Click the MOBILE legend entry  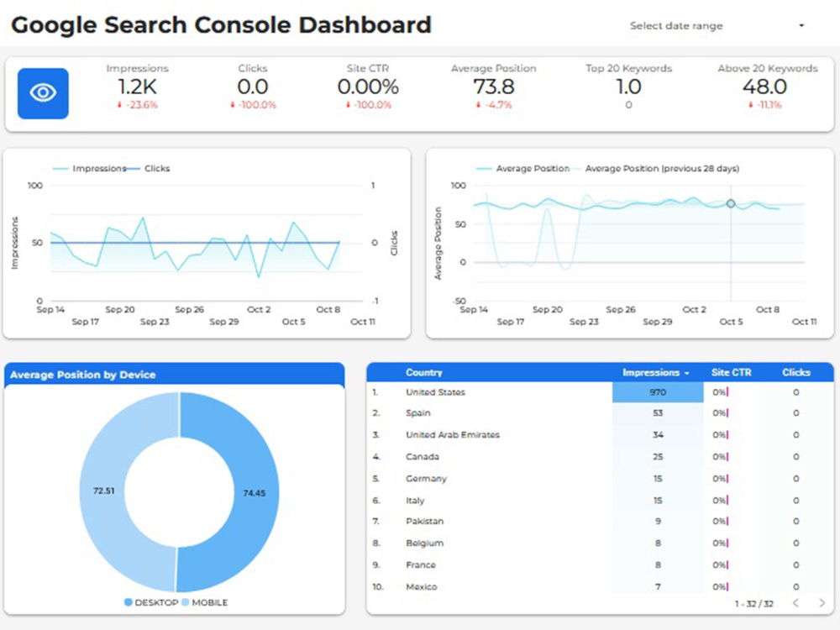[205, 602]
